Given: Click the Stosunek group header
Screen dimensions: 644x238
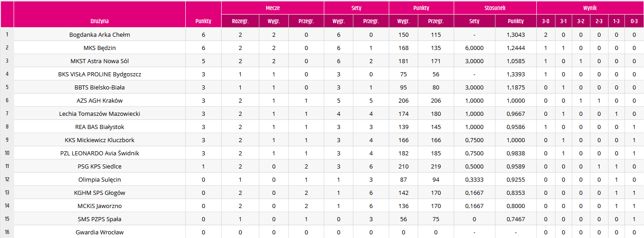Looking at the screenshot, I should (x=495, y=8).
